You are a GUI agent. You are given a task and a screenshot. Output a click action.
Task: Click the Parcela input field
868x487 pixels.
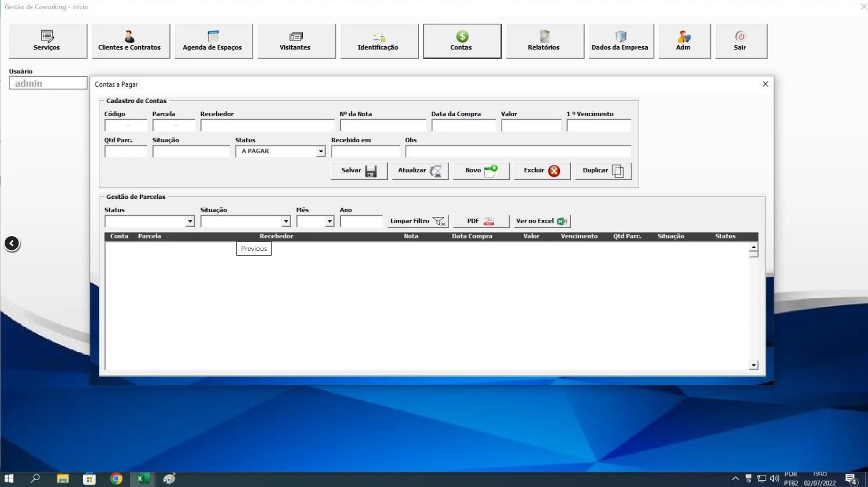click(x=174, y=125)
